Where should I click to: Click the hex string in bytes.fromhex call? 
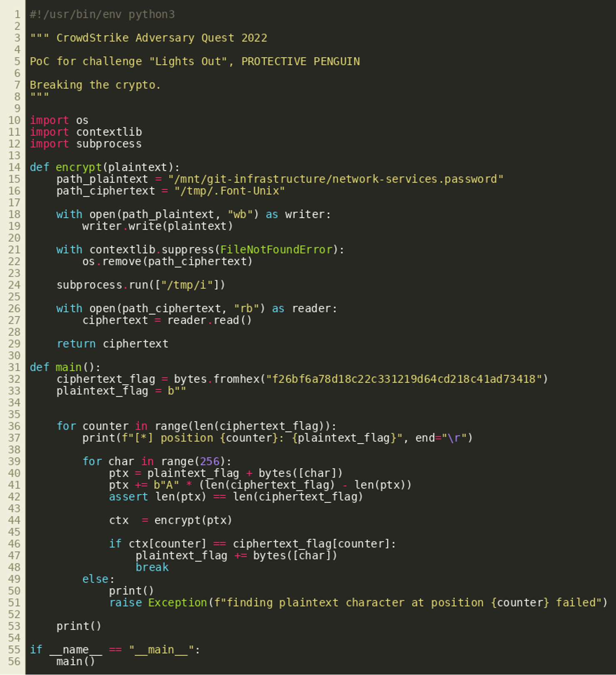tap(404, 379)
